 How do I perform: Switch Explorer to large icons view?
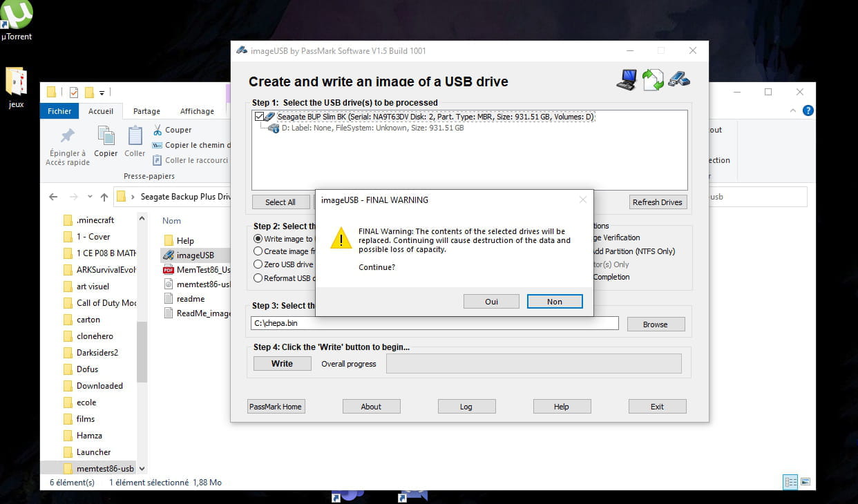(805, 482)
